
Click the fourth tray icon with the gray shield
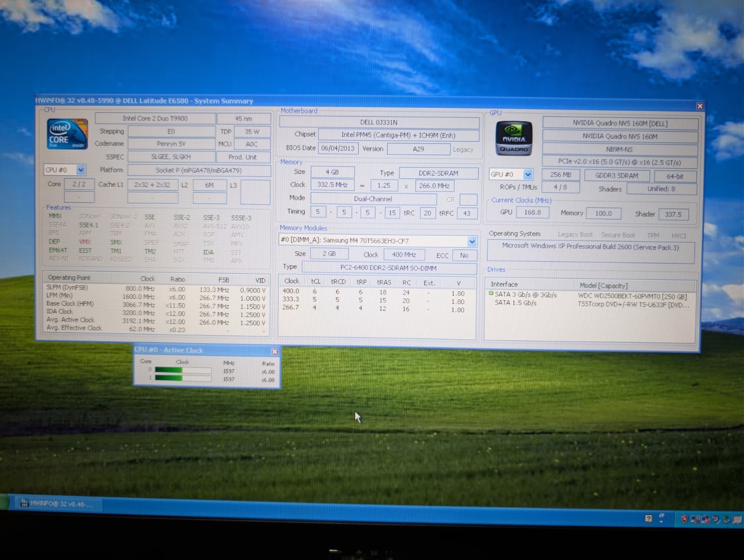[717, 520]
